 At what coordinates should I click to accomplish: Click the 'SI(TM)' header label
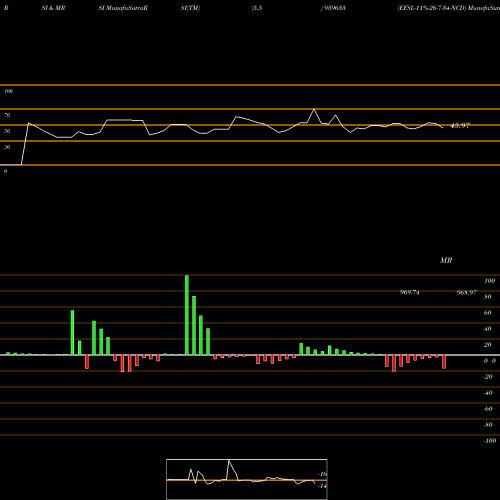pos(190,8)
